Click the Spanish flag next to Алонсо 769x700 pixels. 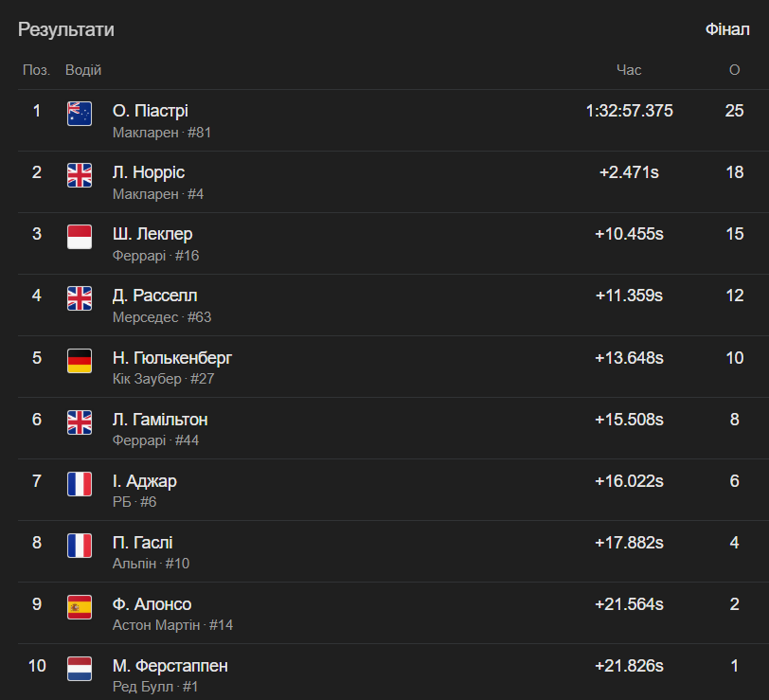pyautogui.click(x=80, y=607)
